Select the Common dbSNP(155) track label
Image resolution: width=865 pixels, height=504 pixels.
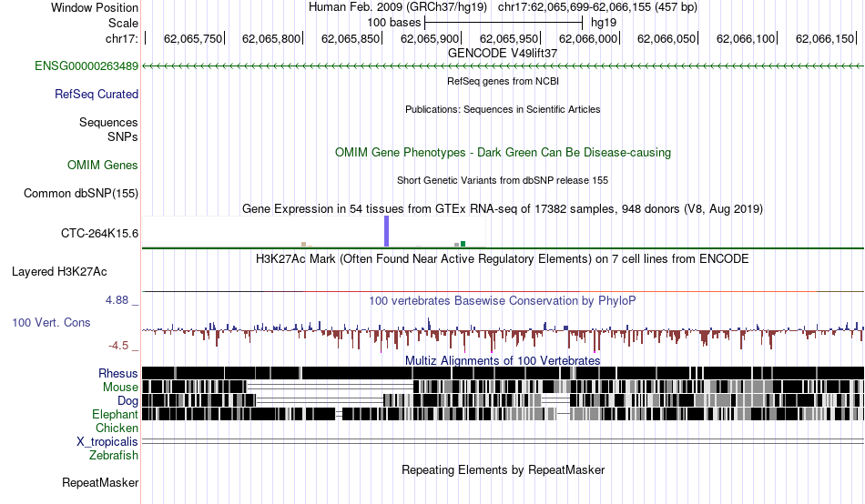point(81,194)
